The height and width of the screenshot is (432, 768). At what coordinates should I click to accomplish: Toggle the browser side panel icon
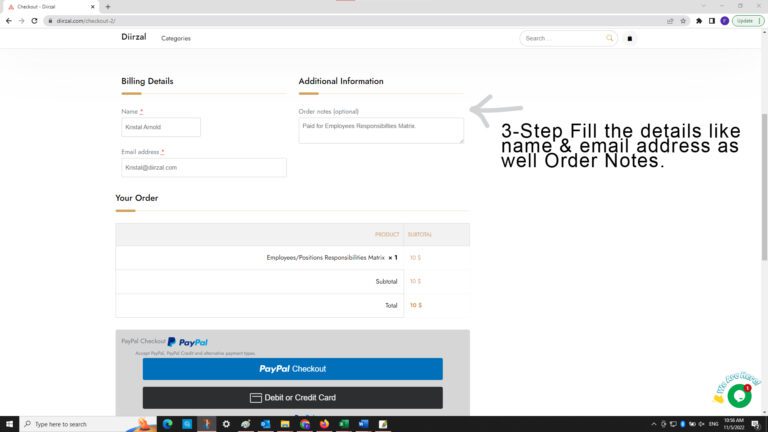pos(712,21)
